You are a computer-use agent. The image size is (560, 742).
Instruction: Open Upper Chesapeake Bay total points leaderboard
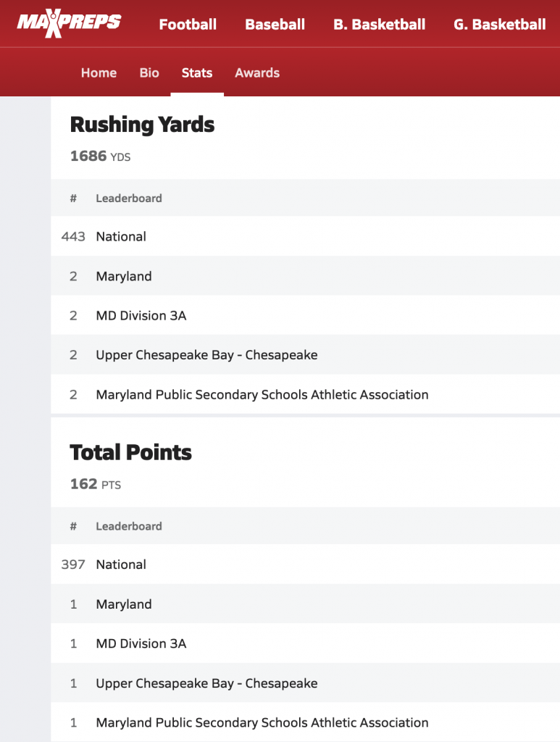tap(206, 683)
